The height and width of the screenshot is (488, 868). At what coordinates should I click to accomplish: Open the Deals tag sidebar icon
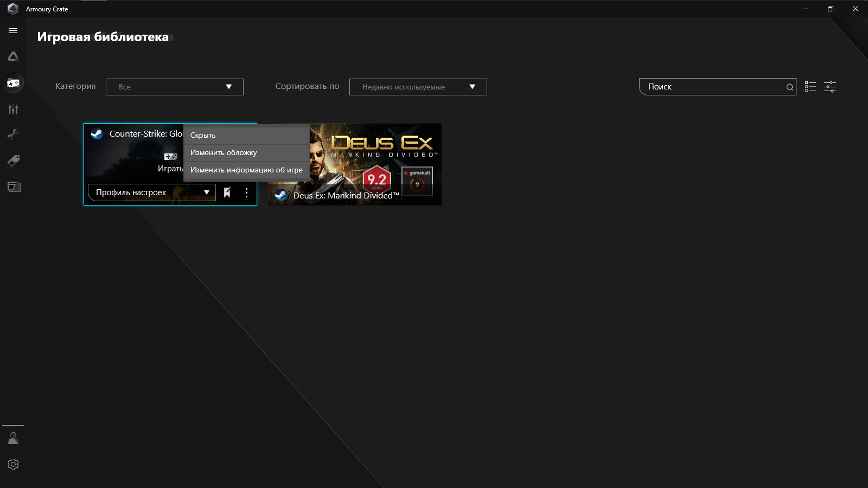pos(13,160)
